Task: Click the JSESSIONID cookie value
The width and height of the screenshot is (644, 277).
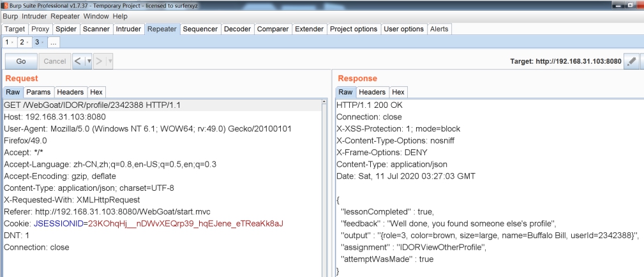Action: click(186, 224)
